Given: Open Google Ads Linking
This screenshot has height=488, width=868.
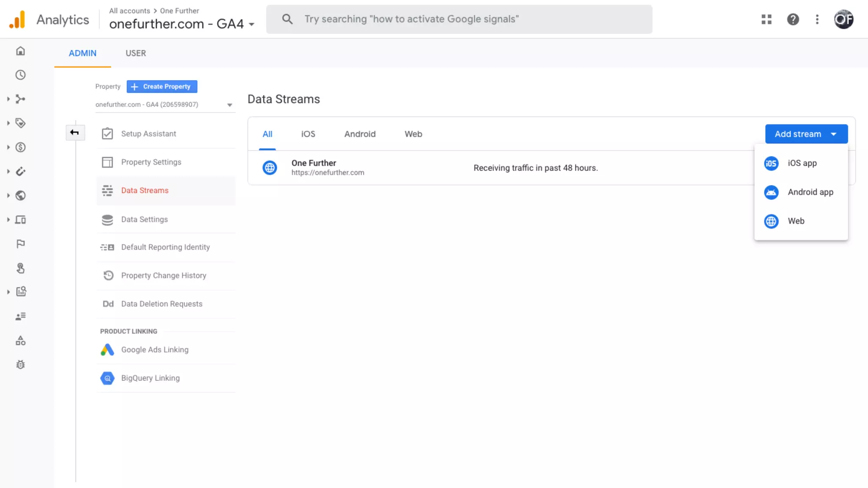Looking at the screenshot, I should tap(155, 350).
